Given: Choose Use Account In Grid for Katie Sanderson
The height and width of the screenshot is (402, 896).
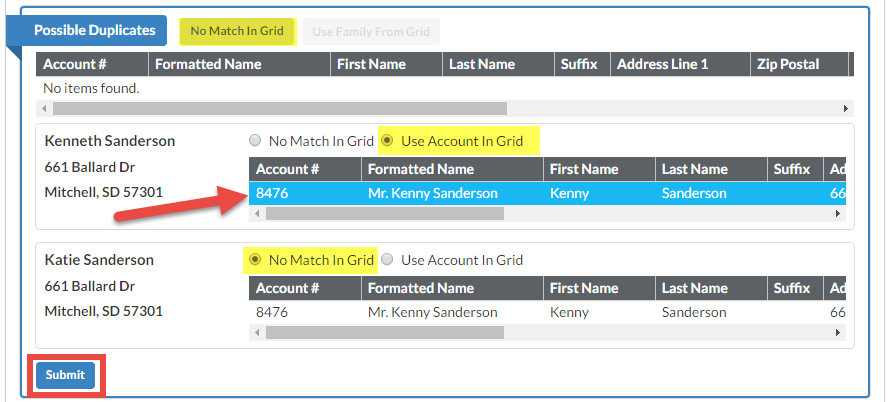Looking at the screenshot, I should tap(388, 260).
